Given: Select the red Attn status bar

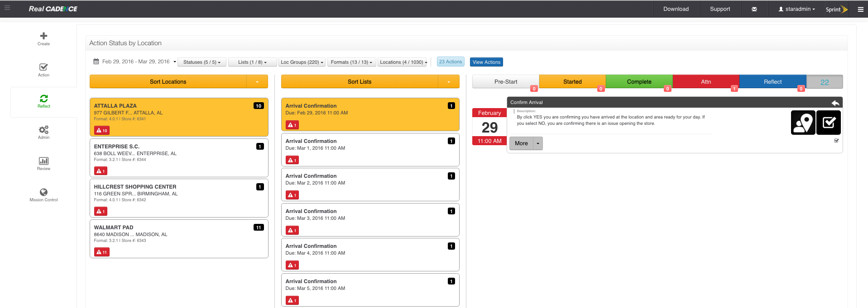Looking at the screenshot, I should [x=705, y=82].
